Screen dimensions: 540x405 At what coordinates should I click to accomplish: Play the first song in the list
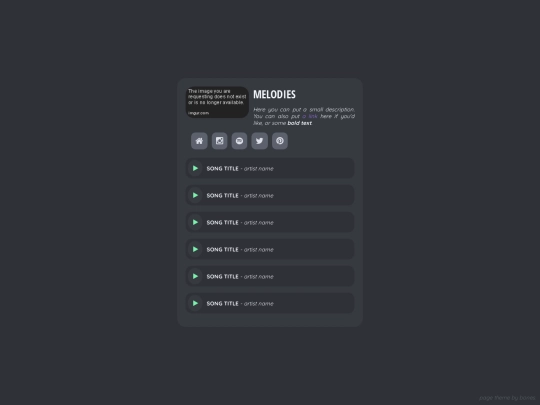coord(195,168)
